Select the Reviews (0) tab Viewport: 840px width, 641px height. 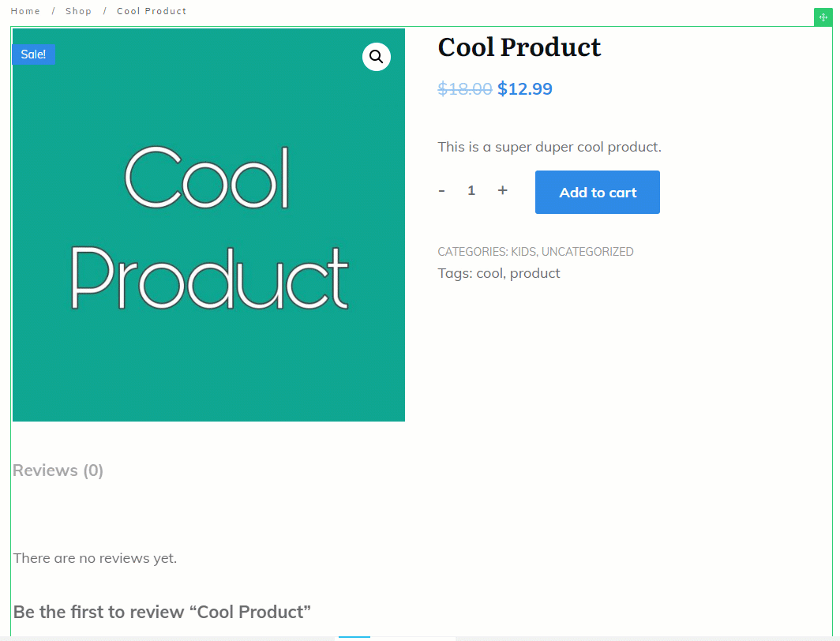(58, 470)
